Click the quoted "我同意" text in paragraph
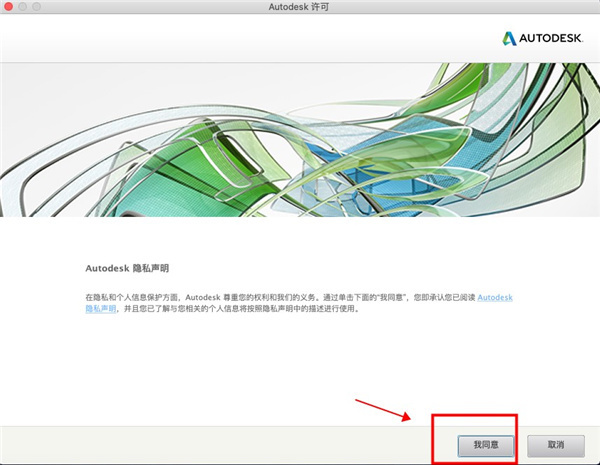The width and height of the screenshot is (600, 465). [390, 297]
